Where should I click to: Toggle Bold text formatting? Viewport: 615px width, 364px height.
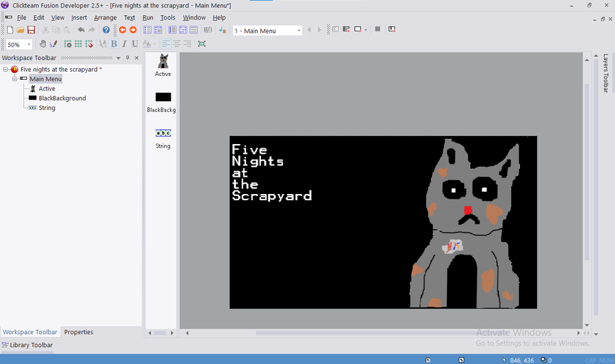[x=113, y=44]
